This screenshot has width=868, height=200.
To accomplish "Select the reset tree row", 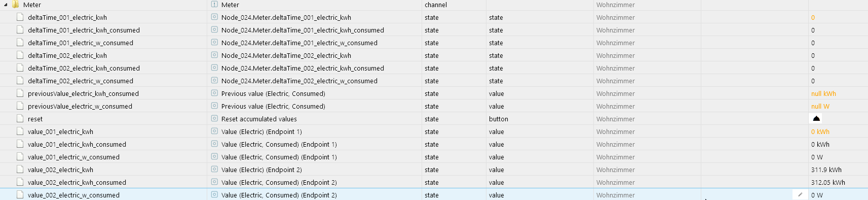I will [x=434, y=119].
